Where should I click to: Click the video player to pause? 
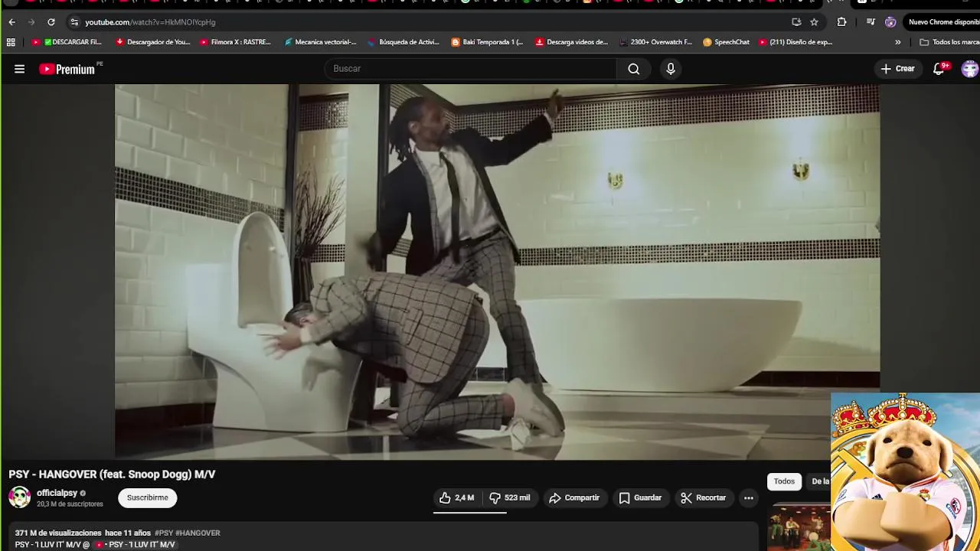[497, 272]
